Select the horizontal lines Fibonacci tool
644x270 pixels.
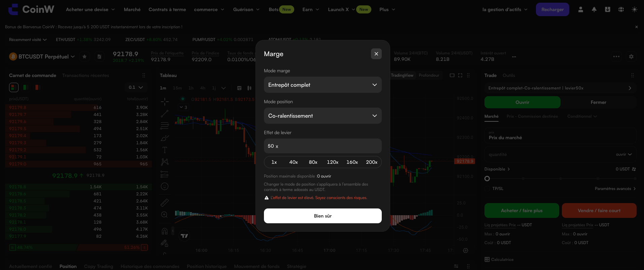pyautogui.click(x=165, y=126)
